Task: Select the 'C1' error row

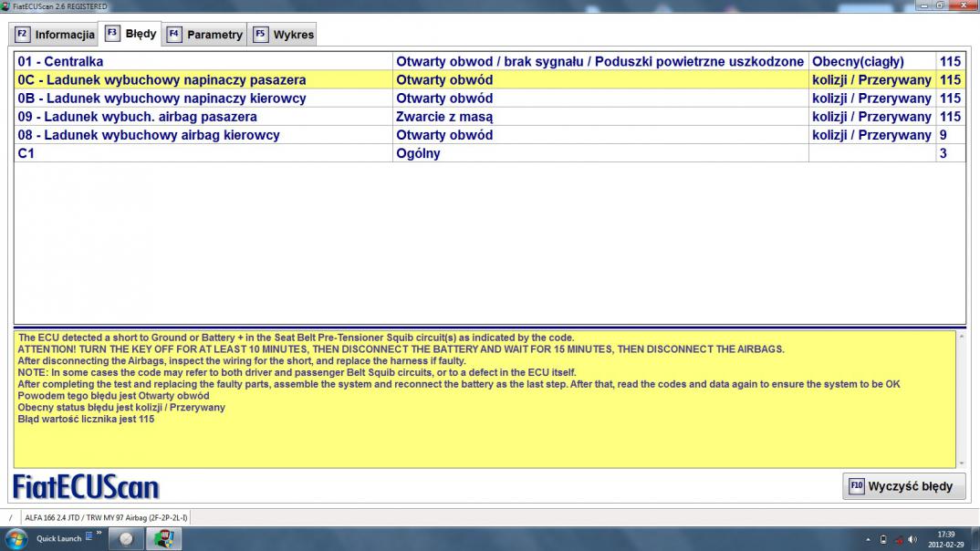Action: click(490, 153)
